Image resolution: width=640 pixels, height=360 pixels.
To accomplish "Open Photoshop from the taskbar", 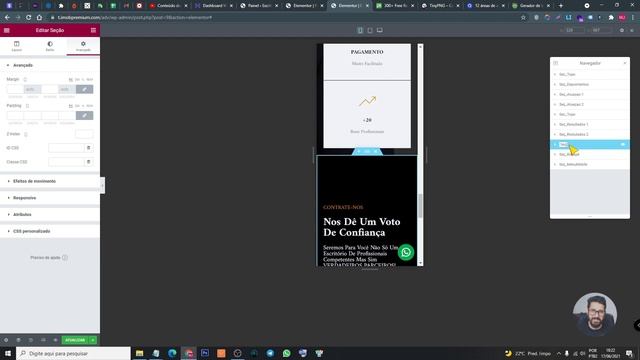I will 205,353.
